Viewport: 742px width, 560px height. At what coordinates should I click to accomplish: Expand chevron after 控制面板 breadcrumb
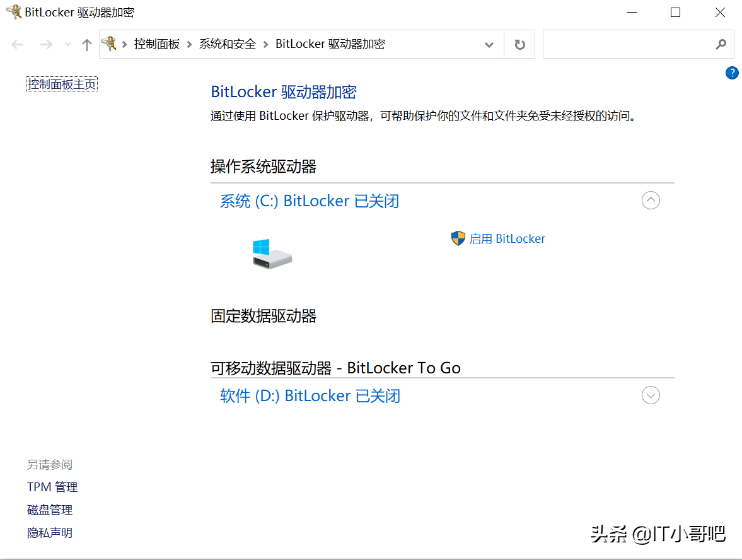(x=189, y=45)
